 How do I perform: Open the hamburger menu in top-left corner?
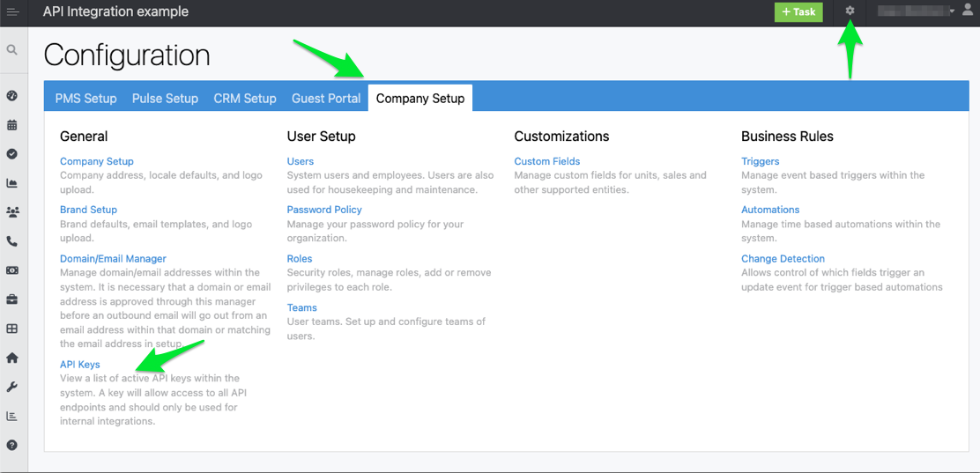click(12, 12)
